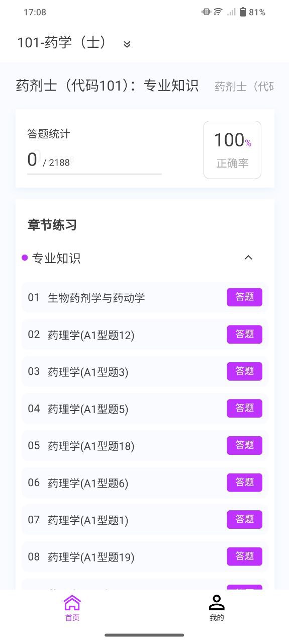The width and height of the screenshot is (289, 644).
Task: Start 答题 for 药理学(A1型题3)
Action: point(245,371)
